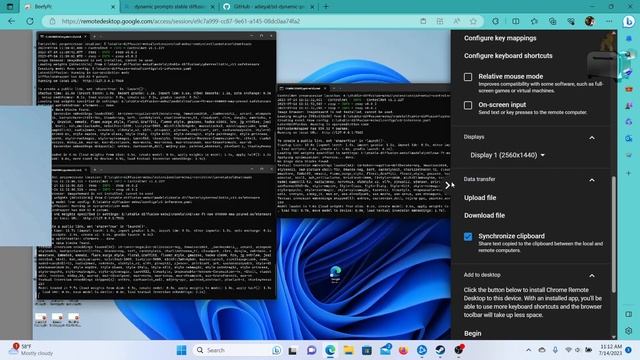Launch Chat from the taskbar
640x360 pixels.
(x=311, y=350)
